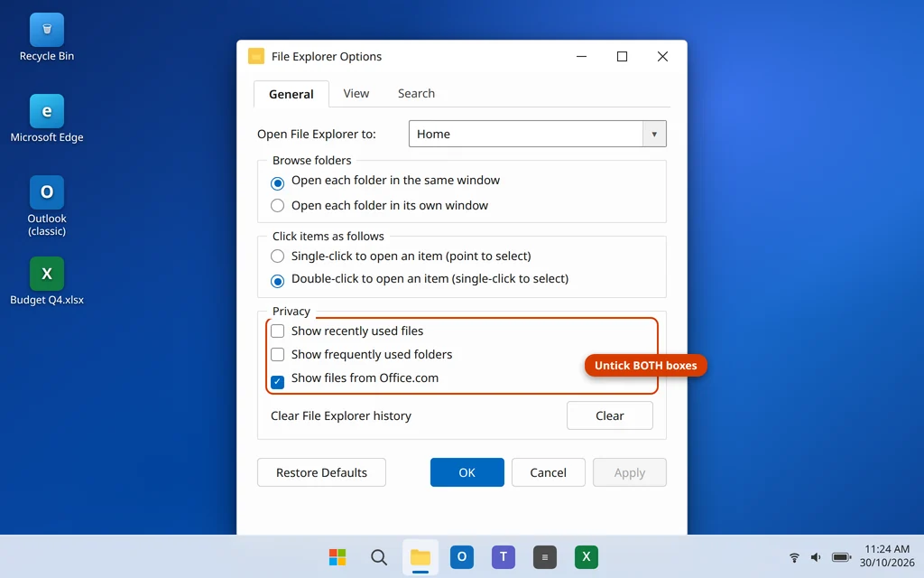
Task: Switch to the Search tab
Action: pos(416,93)
